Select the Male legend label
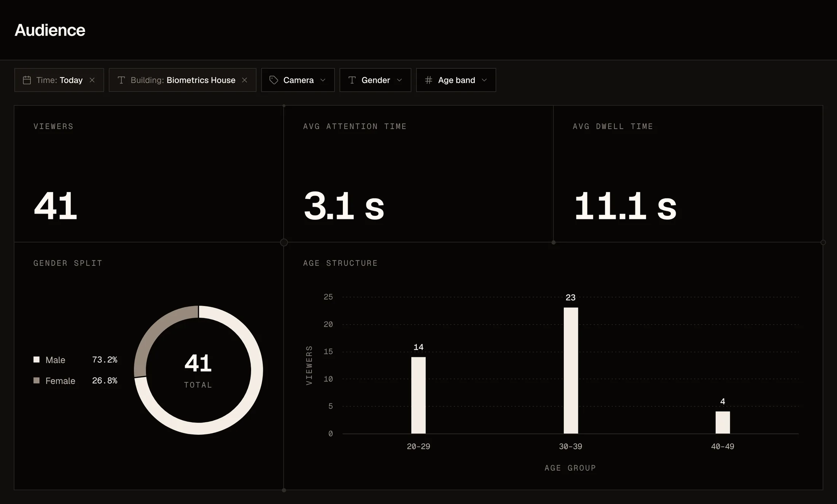Viewport: 837px width, 504px height. click(x=55, y=360)
